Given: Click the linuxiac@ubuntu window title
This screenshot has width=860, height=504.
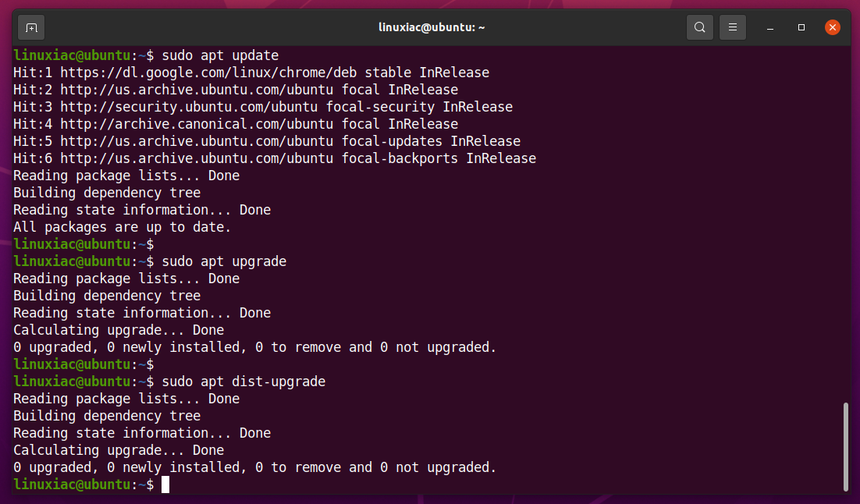Looking at the screenshot, I should 432,27.
